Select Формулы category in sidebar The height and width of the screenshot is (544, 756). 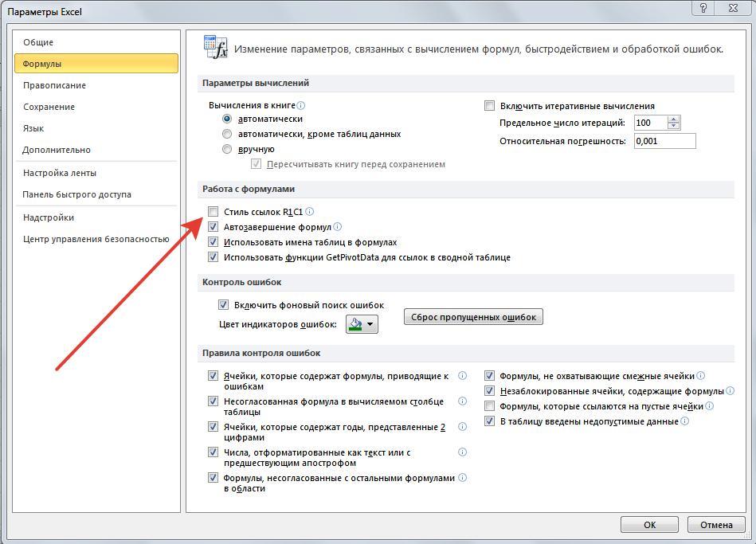click(x=96, y=64)
